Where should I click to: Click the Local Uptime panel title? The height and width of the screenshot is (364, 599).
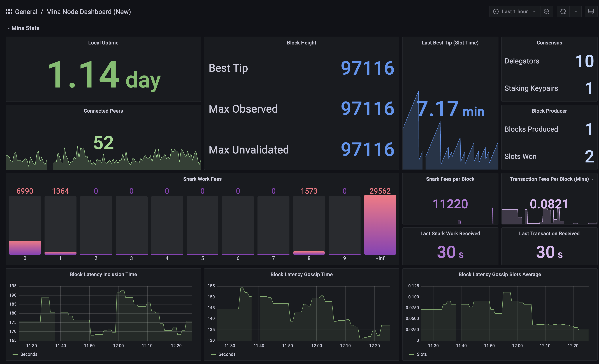(x=103, y=43)
